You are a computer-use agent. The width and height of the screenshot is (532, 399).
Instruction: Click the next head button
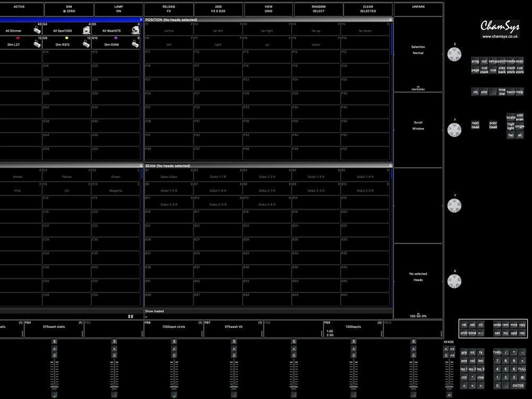point(475,125)
